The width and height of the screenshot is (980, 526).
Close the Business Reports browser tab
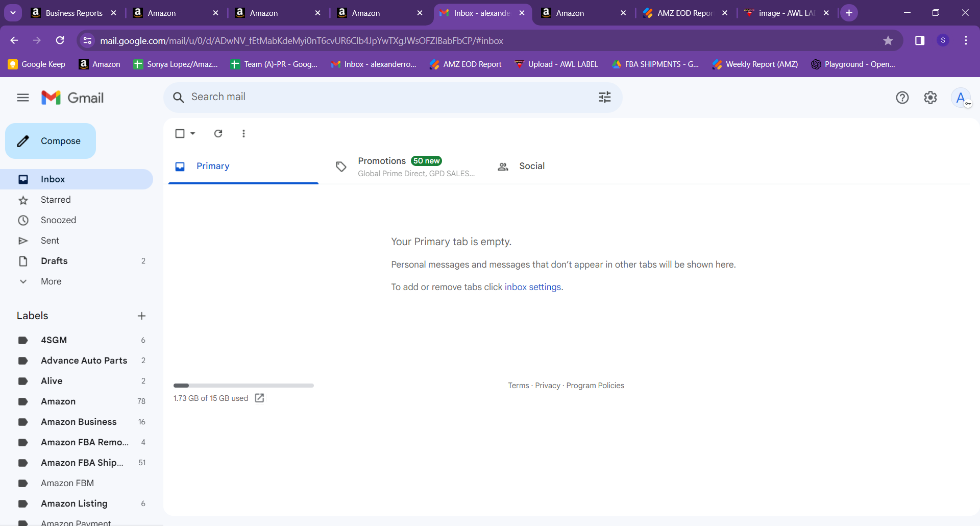pos(113,13)
